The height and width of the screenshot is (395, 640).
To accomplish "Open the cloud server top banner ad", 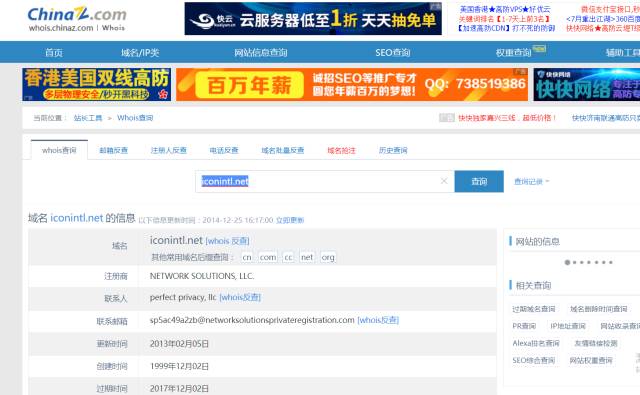I will click(313, 19).
